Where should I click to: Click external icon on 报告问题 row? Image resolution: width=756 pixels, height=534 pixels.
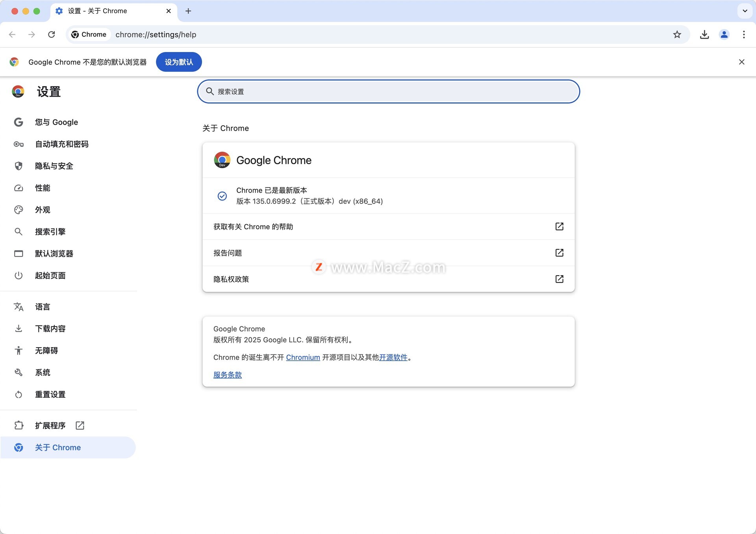click(x=559, y=252)
